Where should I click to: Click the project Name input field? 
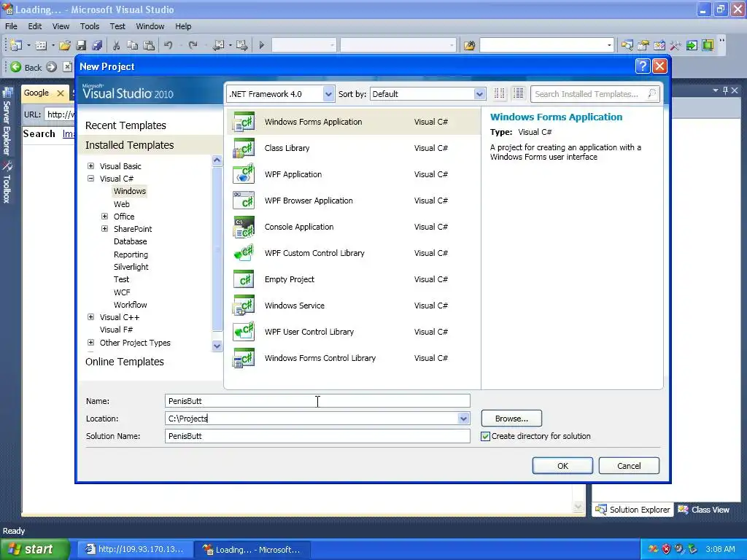pyautogui.click(x=317, y=401)
